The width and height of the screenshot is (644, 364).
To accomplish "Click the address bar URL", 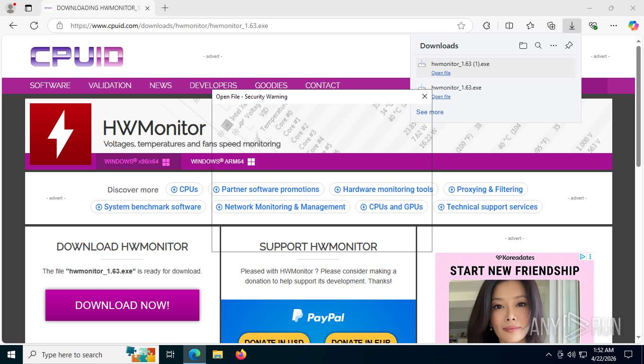I will [169, 26].
